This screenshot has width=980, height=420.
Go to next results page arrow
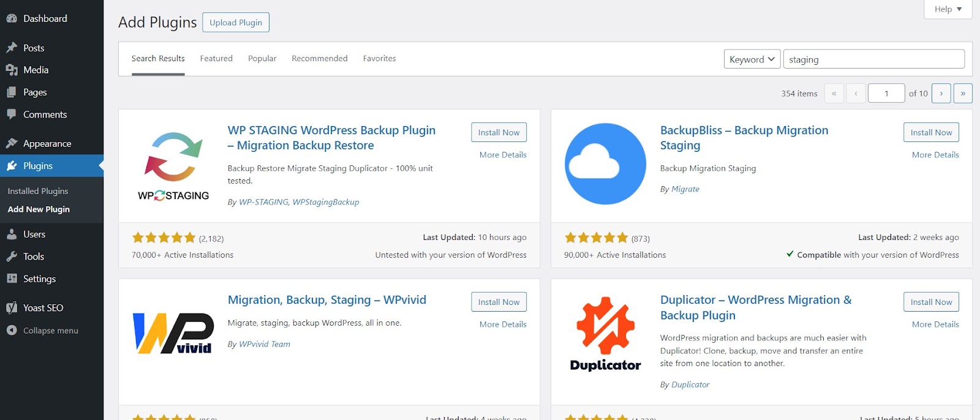[x=941, y=93]
